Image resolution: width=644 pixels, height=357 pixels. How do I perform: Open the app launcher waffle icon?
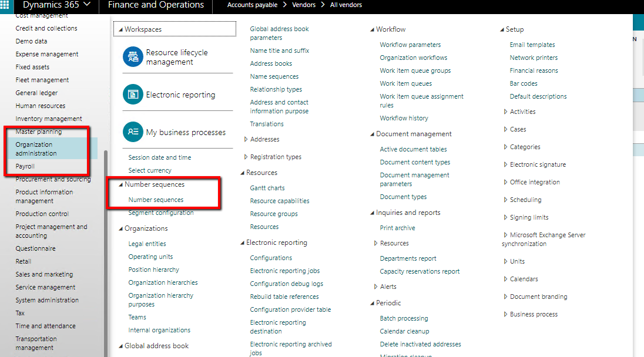(x=5, y=5)
